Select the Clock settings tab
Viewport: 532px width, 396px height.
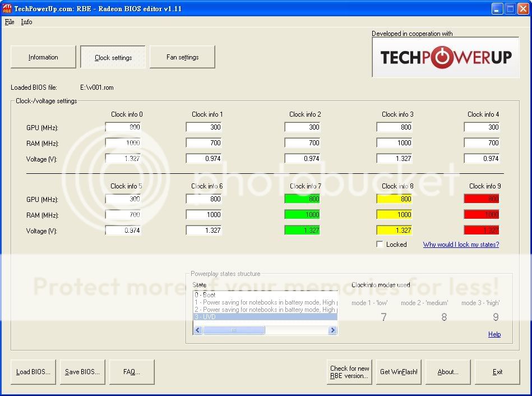click(113, 57)
